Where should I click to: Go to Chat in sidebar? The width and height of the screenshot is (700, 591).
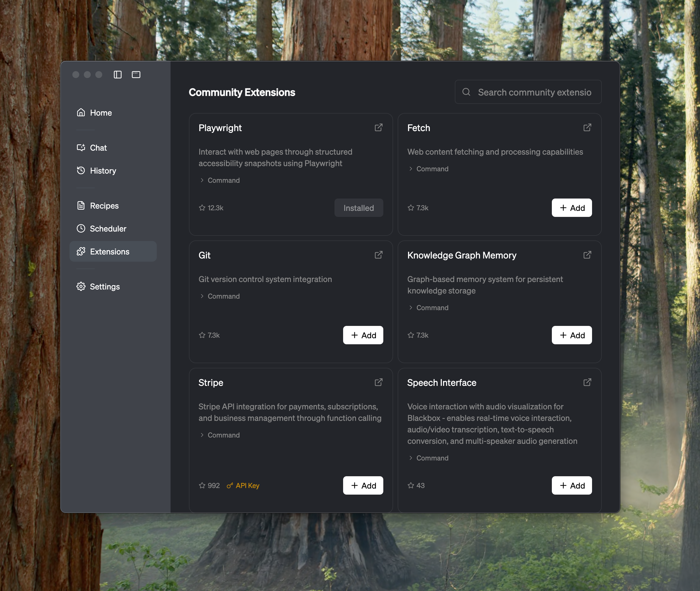[98, 148]
